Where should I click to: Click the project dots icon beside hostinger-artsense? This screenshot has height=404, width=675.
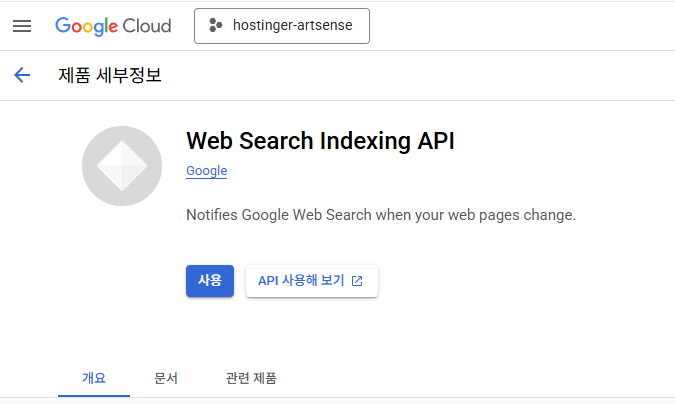point(215,25)
